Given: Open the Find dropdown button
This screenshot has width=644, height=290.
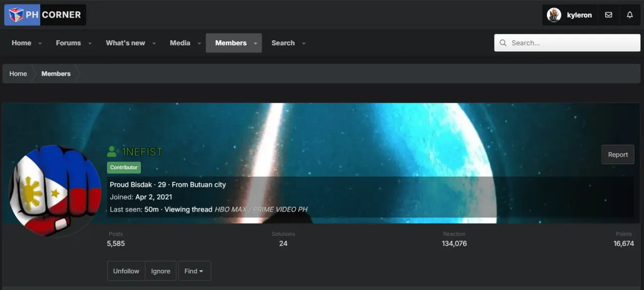Looking at the screenshot, I should [x=194, y=271].
